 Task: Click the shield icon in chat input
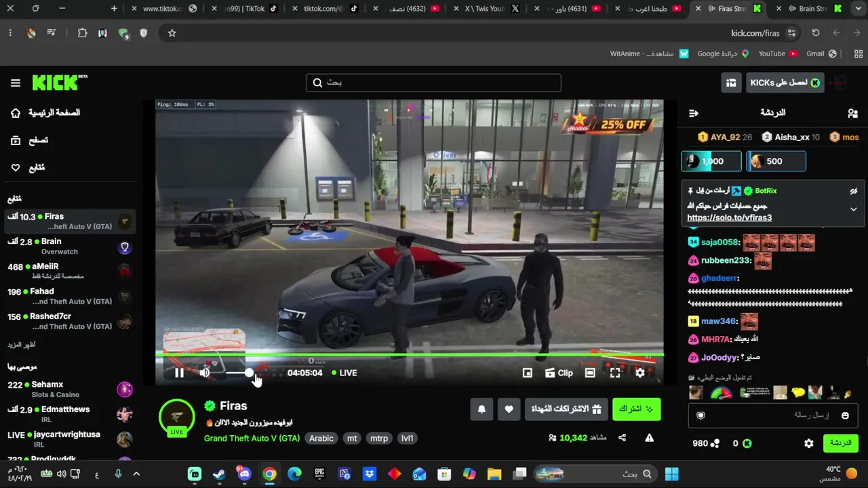coord(701,415)
